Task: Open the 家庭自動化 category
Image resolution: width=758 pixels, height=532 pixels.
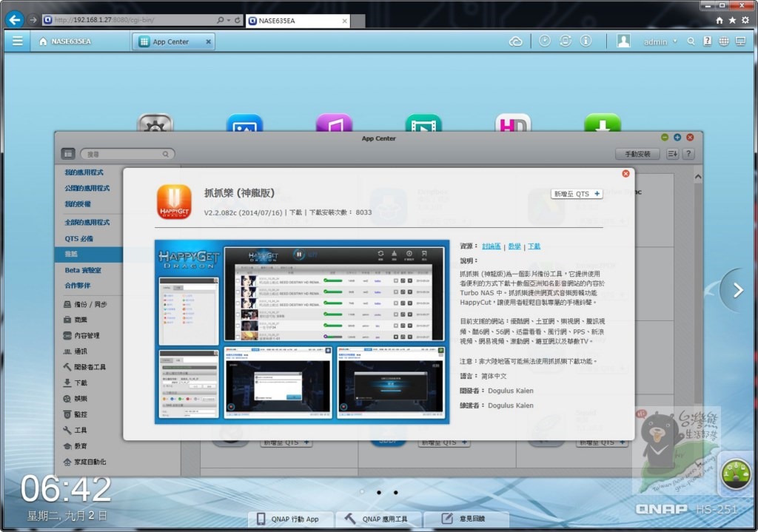Action: point(84,462)
